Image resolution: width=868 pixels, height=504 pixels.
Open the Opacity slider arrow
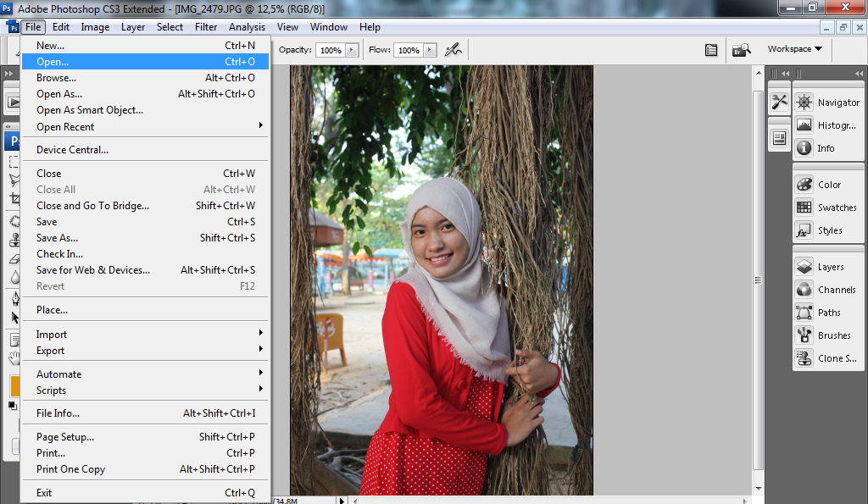[353, 50]
